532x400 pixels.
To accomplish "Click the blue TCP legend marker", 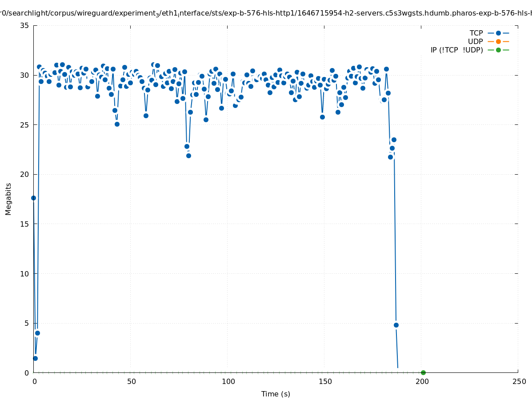I will 498,33.
